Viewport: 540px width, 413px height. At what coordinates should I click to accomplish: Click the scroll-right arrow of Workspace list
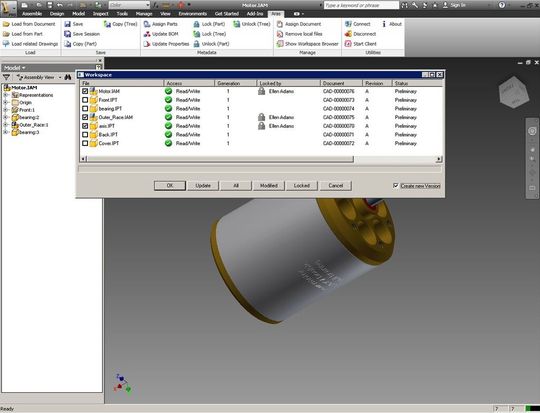pyautogui.click(x=439, y=159)
